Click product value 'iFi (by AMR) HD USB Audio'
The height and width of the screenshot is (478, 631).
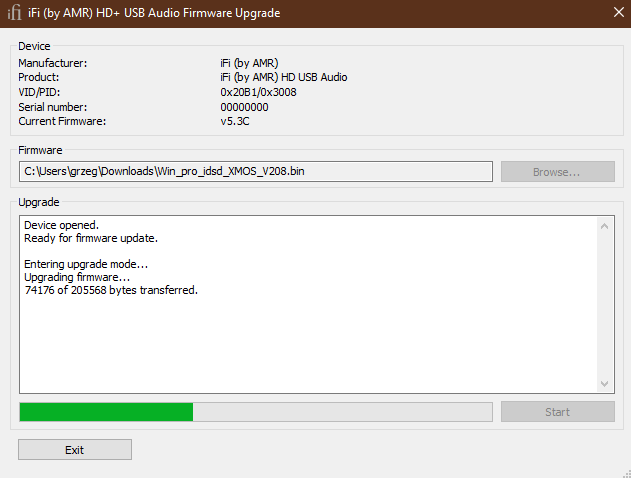click(x=284, y=77)
